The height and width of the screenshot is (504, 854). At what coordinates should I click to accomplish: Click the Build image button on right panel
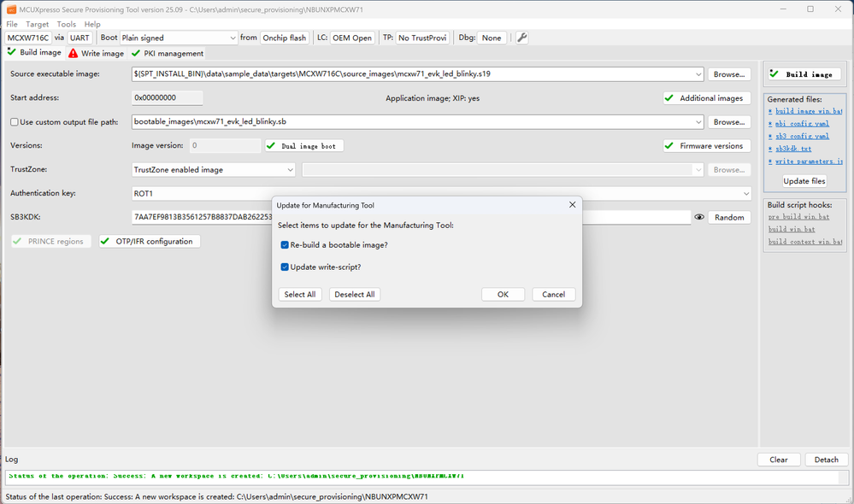pos(804,74)
